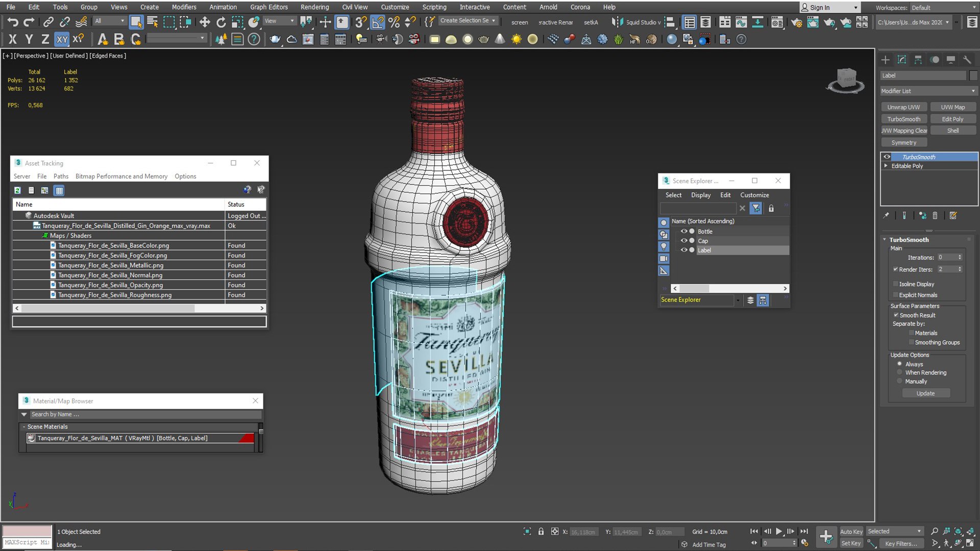Enable the Explicit Normals checkbox

pyautogui.click(x=895, y=295)
